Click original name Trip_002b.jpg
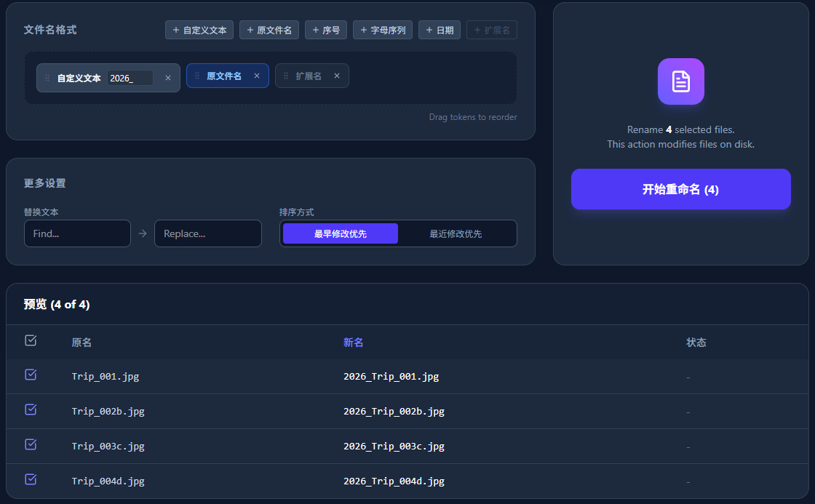The image size is (815, 504). (x=108, y=412)
